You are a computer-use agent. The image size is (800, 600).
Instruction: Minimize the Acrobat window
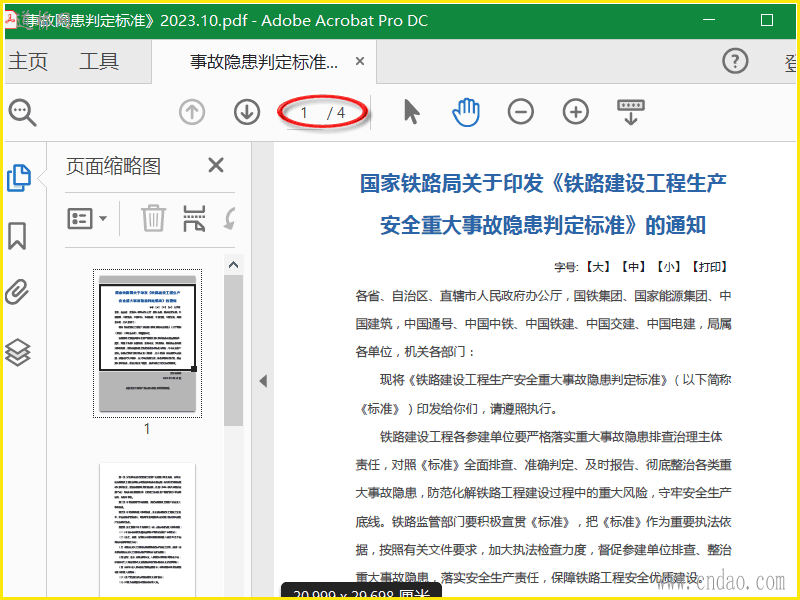pos(709,20)
